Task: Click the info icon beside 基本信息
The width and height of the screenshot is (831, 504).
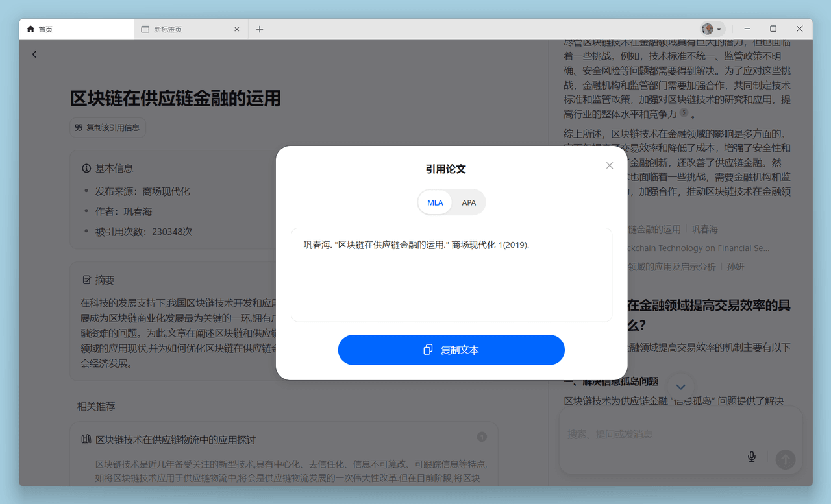Action: (86, 168)
